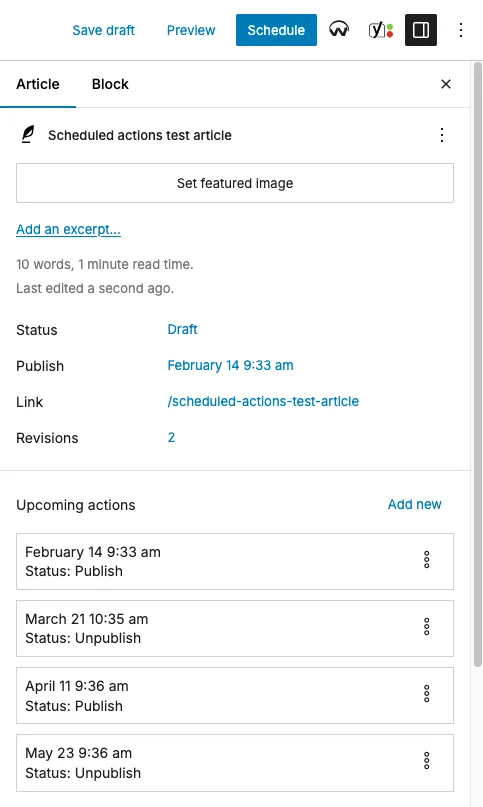483x807 pixels.
Task: Click the Last edited a second ago text
Action: tap(95, 288)
